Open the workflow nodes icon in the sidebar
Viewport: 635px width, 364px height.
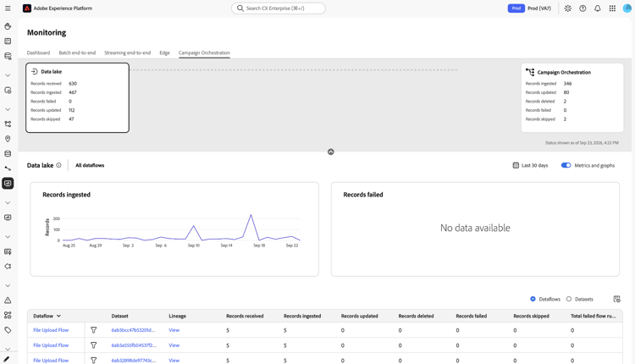tap(8, 124)
